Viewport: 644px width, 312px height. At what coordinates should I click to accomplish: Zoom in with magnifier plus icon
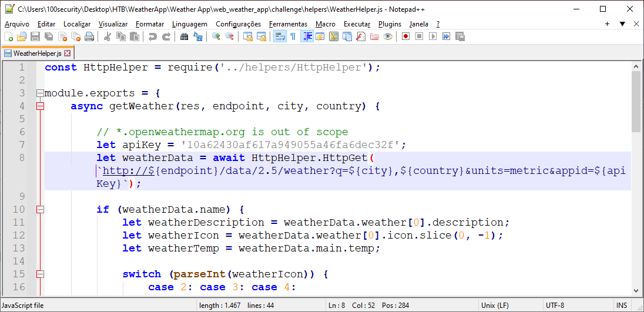216,36
